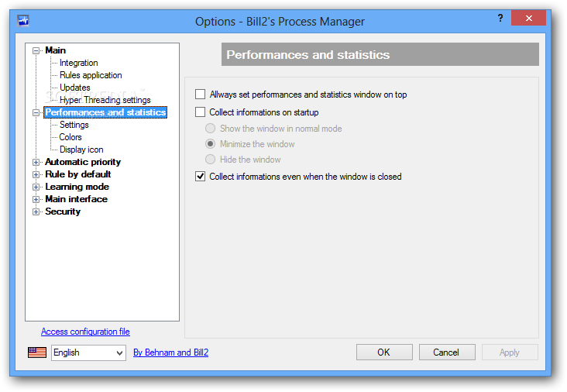
Task: Open Rules application in the tree
Action: click(x=91, y=75)
